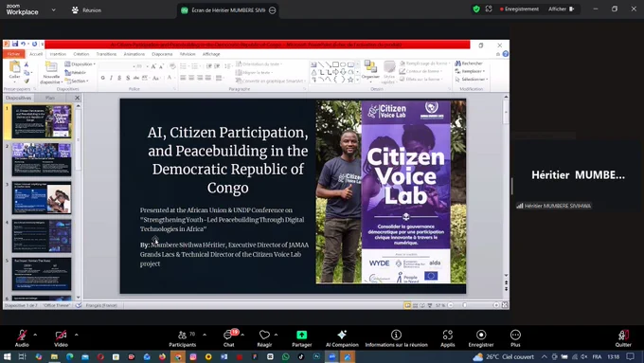
Task: Open the Disposition layout dropdown
Action: pos(80,64)
